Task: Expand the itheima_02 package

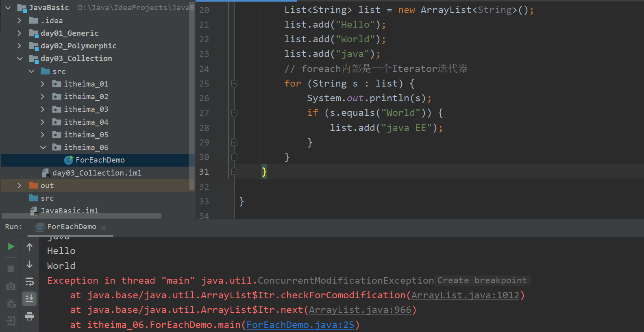Action: [43, 97]
